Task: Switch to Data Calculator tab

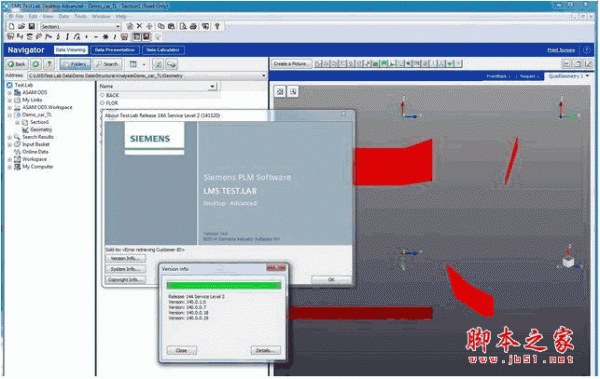Action: tap(163, 50)
